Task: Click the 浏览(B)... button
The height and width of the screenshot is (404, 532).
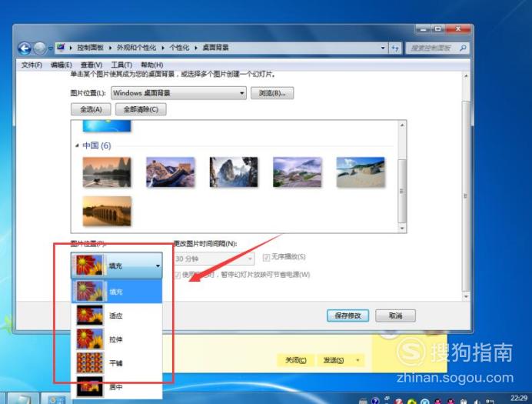Action: click(272, 93)
